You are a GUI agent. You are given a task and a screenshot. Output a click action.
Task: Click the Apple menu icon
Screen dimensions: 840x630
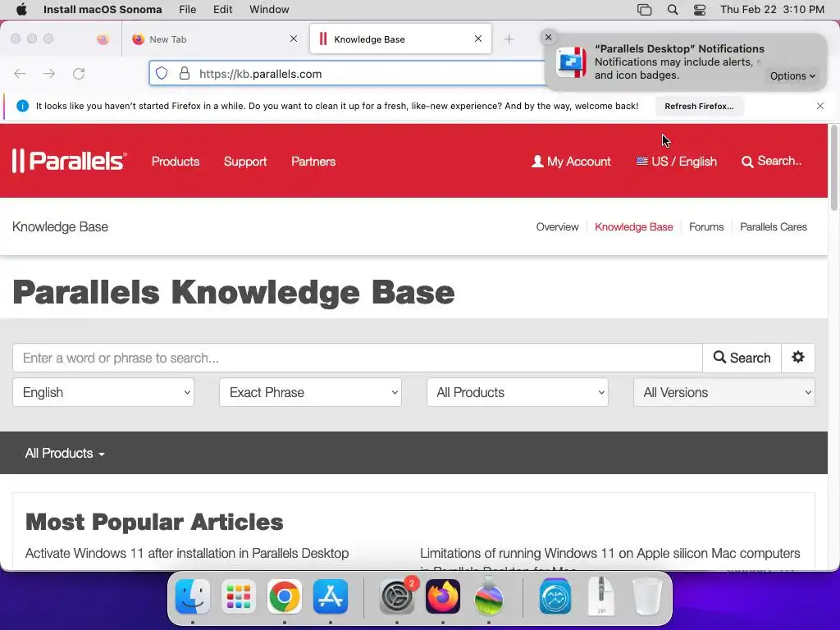click(x=21, y=9)
